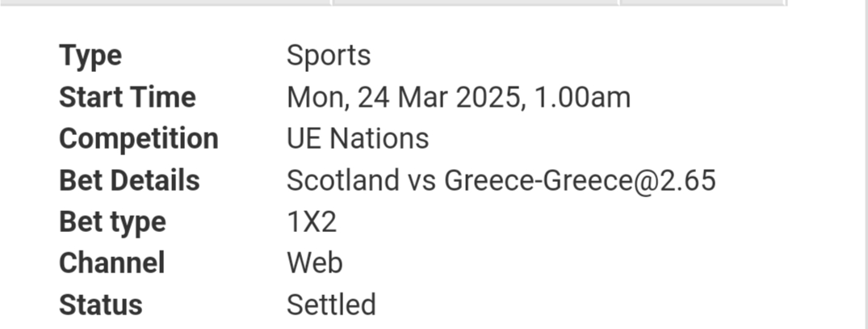Select the 1X2 bet type value
Viewport: 868px width, 329px height.
point(312,222)
